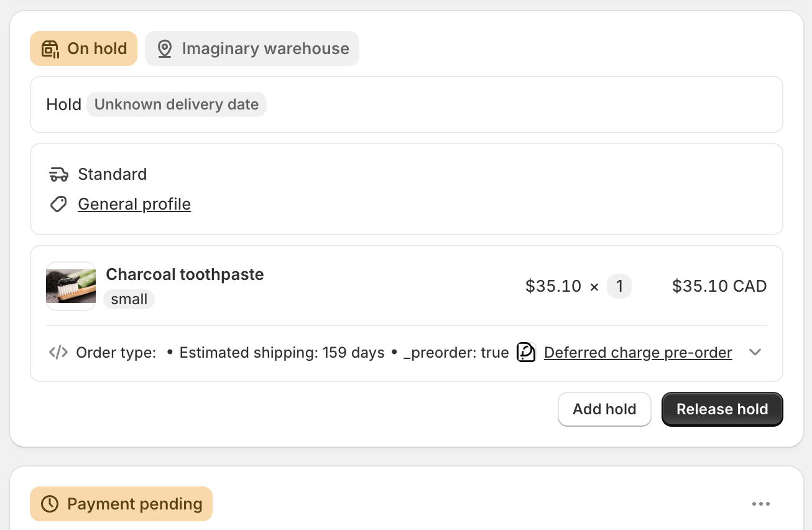The image size is (812, 530).
Task: Open the three-dots menu for Payment pending
Action: click(761, 504)
